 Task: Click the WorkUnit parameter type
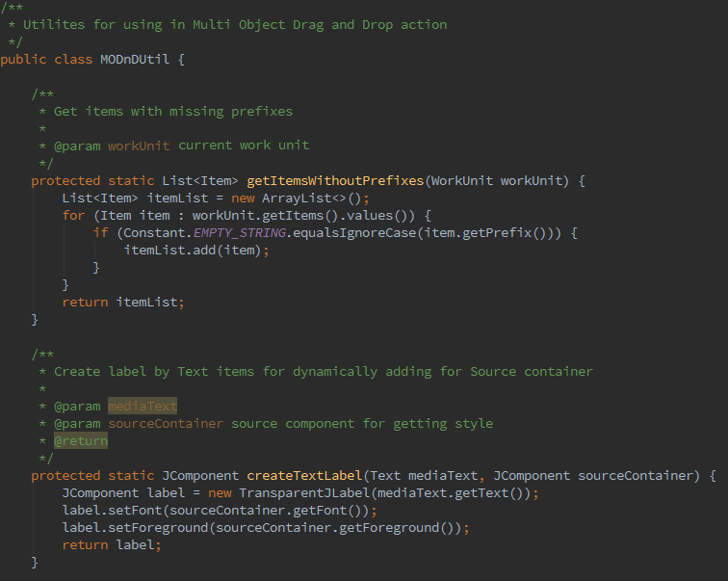pyautogui.click(x=462, y=181)
